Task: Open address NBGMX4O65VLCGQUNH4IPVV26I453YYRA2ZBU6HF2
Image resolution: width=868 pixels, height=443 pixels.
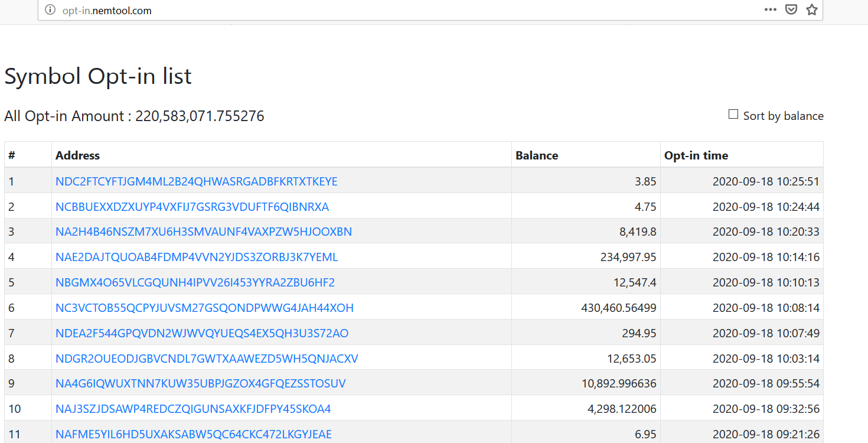Action: click(195, 282)
